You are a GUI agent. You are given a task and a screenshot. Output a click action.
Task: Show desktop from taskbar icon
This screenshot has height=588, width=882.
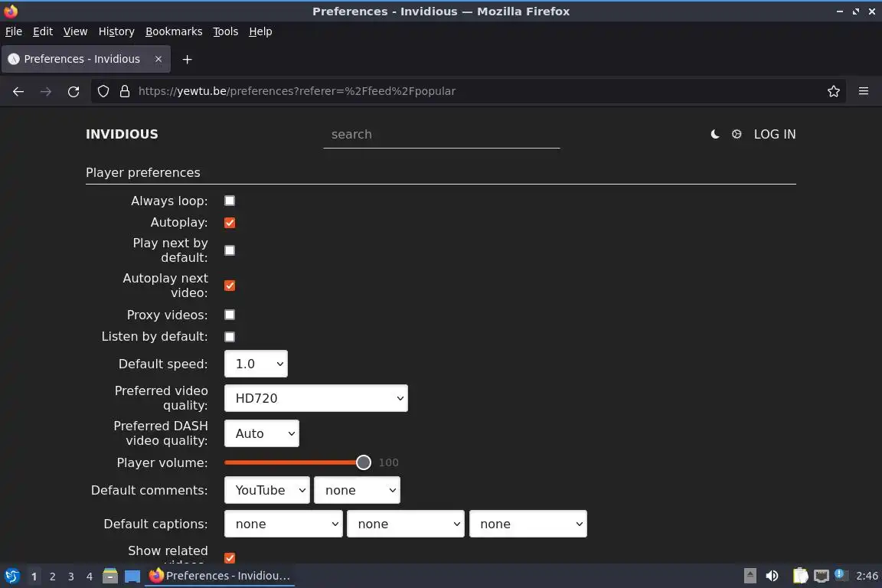click(132, 576)
